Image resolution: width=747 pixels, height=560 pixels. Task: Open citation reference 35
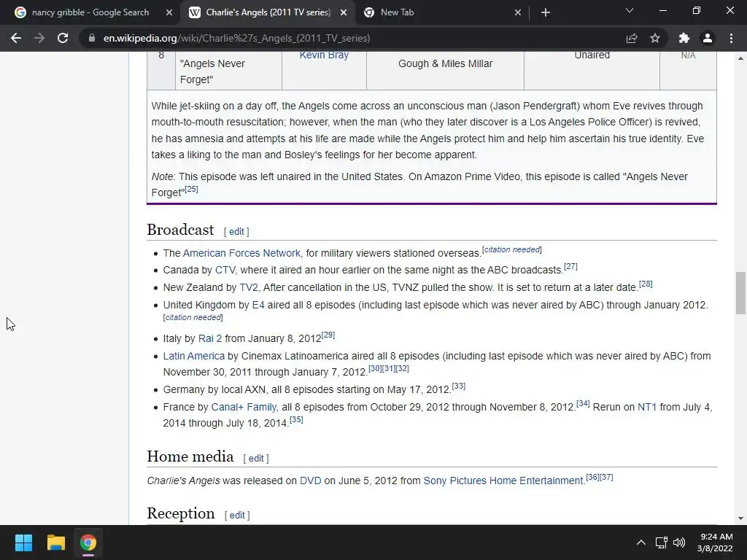(296, 419)
